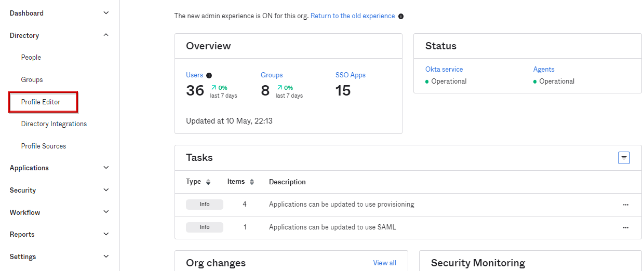Sort tasks by Items column arrows
Viewport: 644px width, 271px height.
[x=252, y=182]
